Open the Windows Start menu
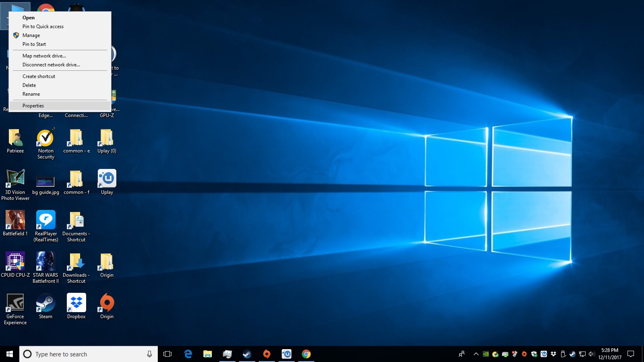The height and width of the screenshot is (362, 644). 10,354
